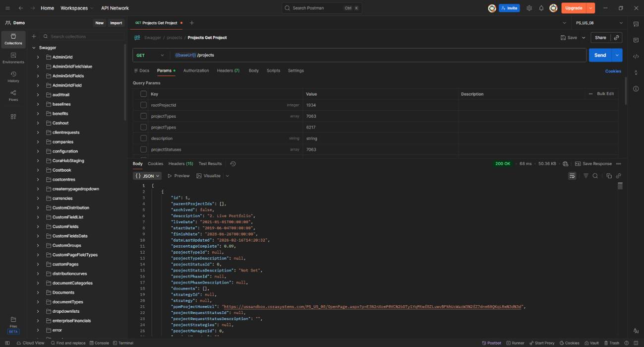Image resolution: width=644 pixels, height=347 pixels.
Task: Enable the projectStatuses parameter checkbox
Action: point(143,149)
